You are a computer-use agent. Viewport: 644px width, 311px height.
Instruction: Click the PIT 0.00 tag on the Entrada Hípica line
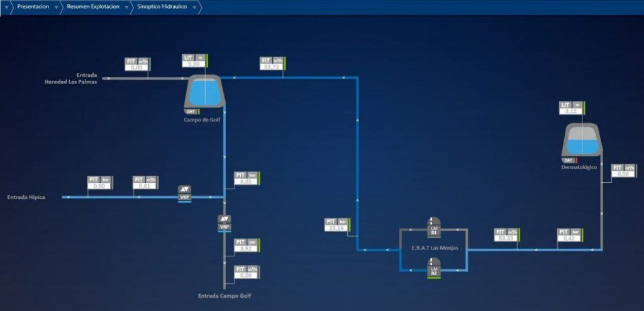click(x=100, y=183)
